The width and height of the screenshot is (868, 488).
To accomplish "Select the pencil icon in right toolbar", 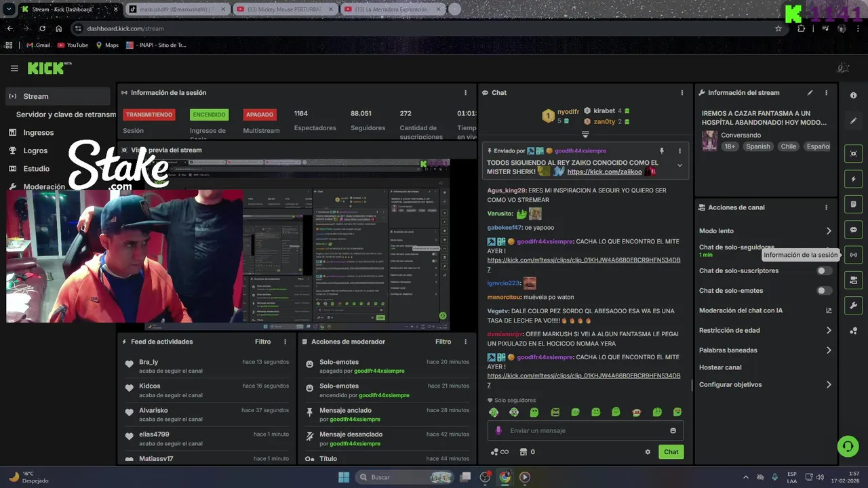I will 853,121.
